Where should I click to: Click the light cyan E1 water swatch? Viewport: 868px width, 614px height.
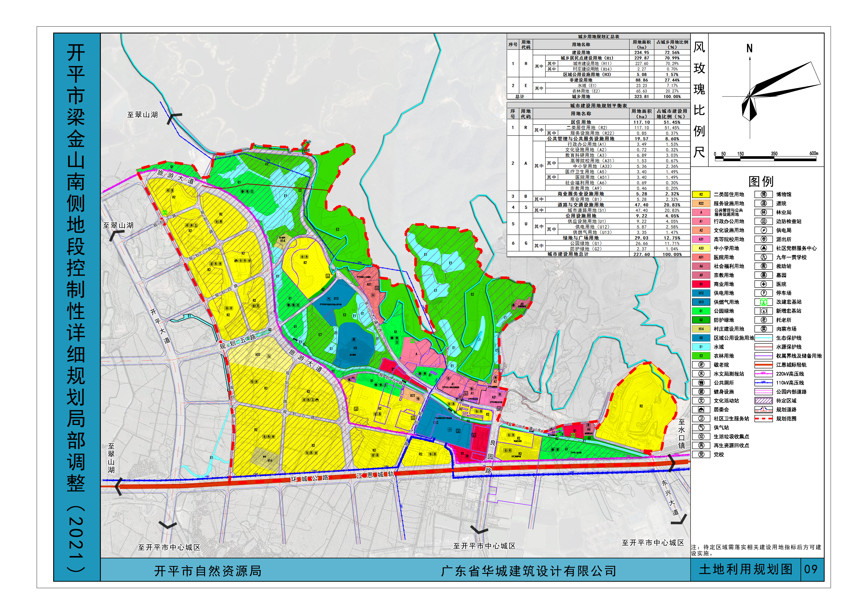(x=701, y=347)
